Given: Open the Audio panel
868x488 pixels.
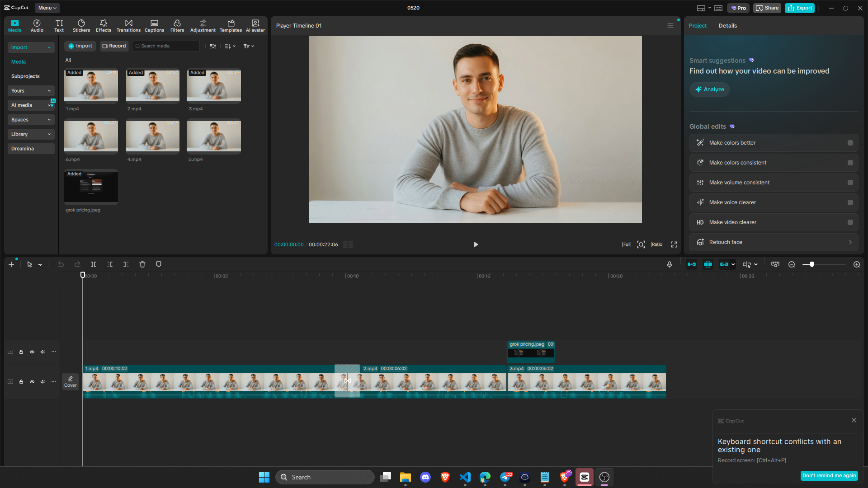Looking at the screenshot, I should 37,26.
